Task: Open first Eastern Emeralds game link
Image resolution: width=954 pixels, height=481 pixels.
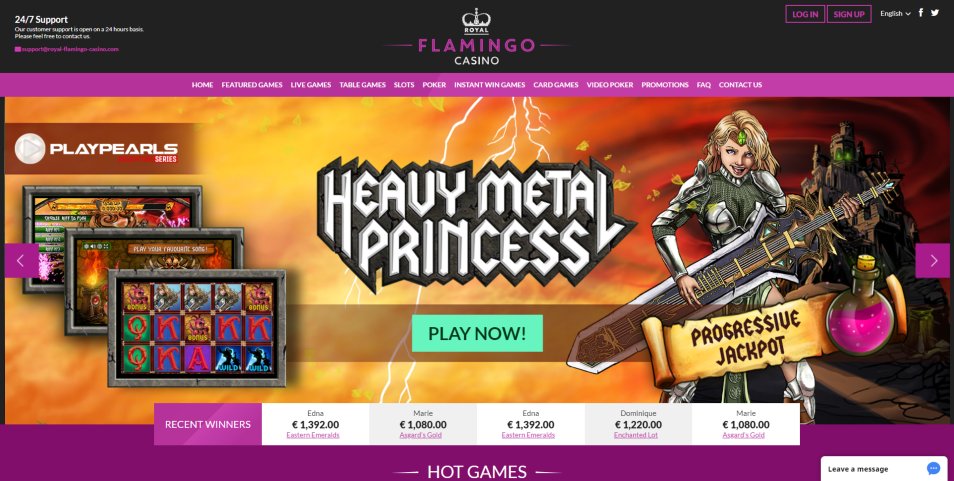Action: [313, 435]
